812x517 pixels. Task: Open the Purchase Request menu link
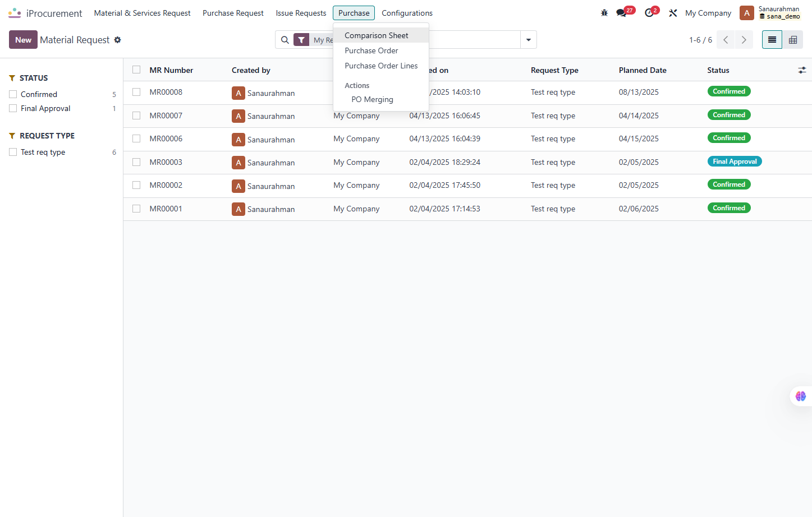(233, 13)
